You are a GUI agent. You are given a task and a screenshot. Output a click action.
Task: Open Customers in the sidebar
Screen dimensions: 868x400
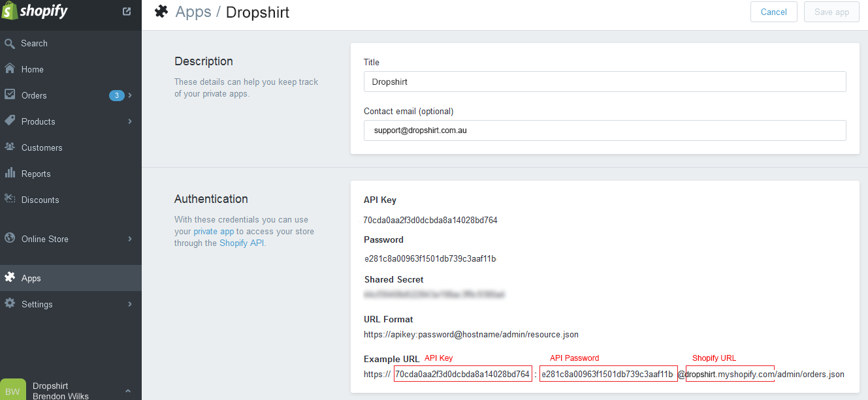tap(71, 147)
